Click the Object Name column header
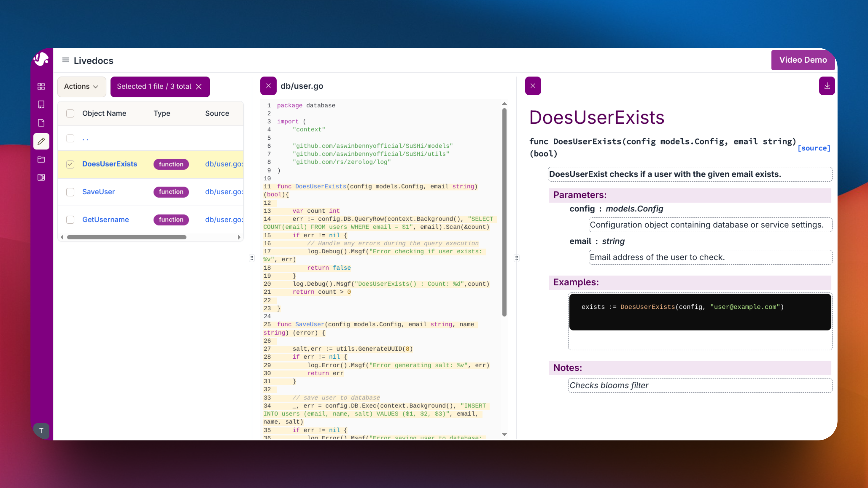868x488 pixels. coord(104,113)
